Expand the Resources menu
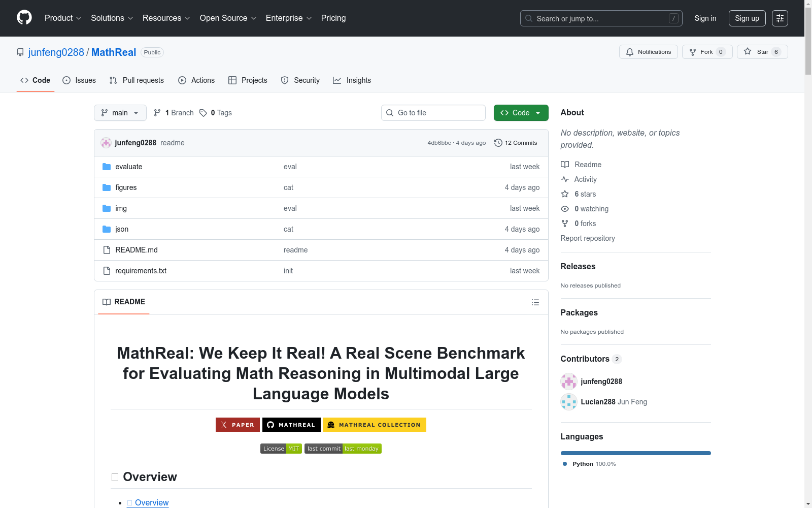Image resolution: width=812 pixels, height=508 pixels. pos(166,18)
